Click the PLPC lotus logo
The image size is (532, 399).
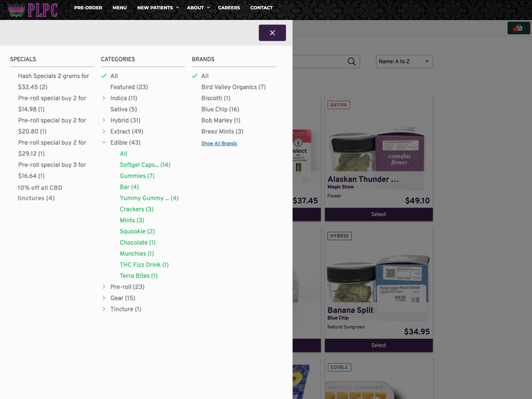(33, 10)
